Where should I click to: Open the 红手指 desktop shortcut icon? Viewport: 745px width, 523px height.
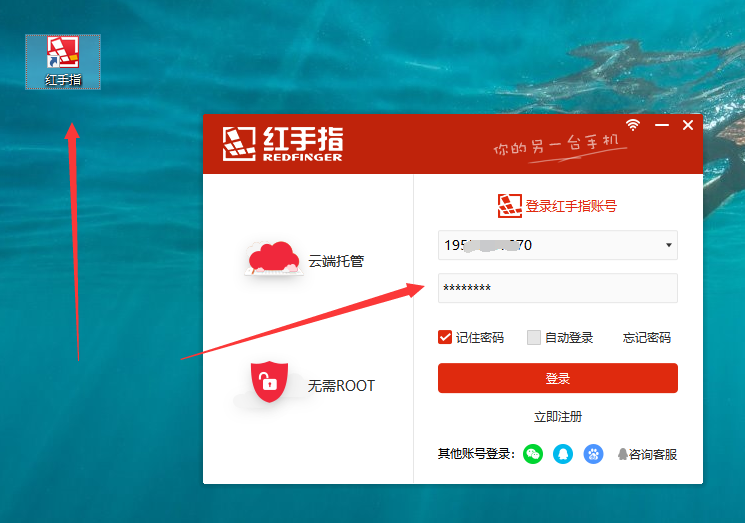pyautogui.click(x=63, y=58)
